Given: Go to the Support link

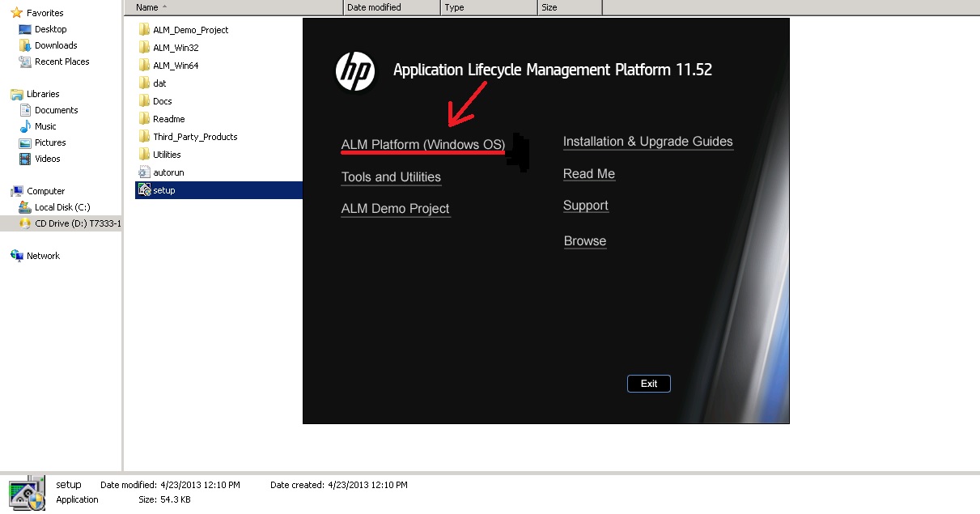Looking at the screenshot, I should click(586, 206).
